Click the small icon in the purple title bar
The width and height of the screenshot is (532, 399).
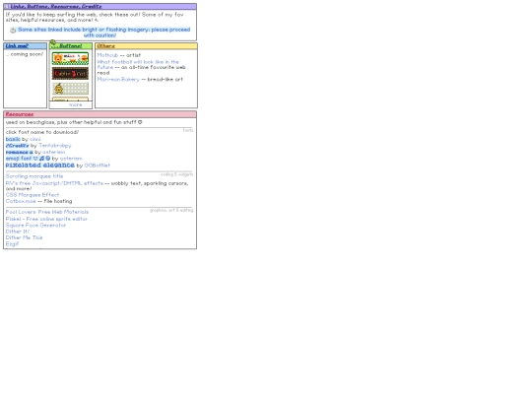7,7
